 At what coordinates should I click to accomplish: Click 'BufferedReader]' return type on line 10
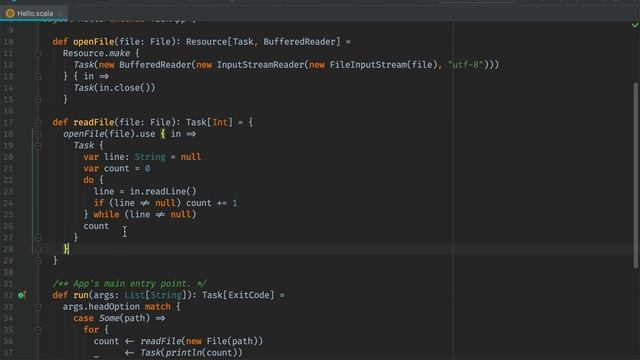point(302,42)
